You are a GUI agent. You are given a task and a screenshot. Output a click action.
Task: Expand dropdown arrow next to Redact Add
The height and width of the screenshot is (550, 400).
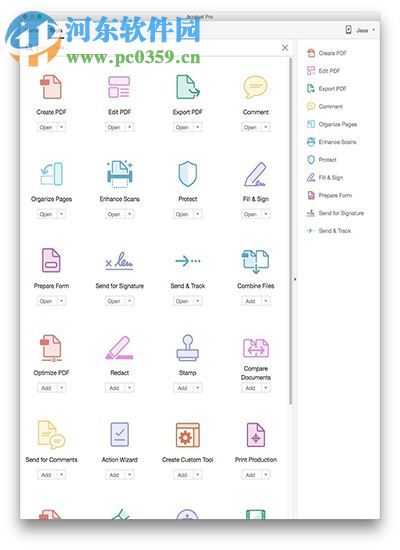coord(129,388)
